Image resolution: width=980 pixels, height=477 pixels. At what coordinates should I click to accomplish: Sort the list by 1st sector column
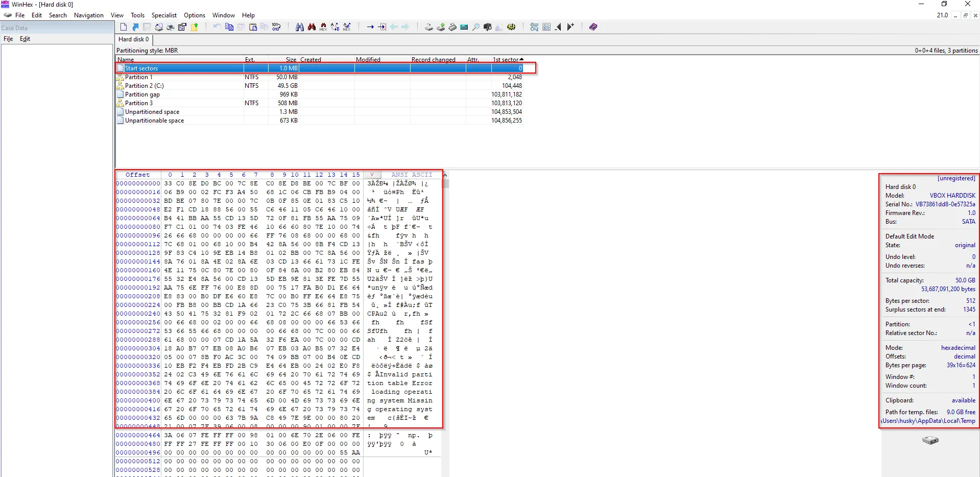(506, 60)
